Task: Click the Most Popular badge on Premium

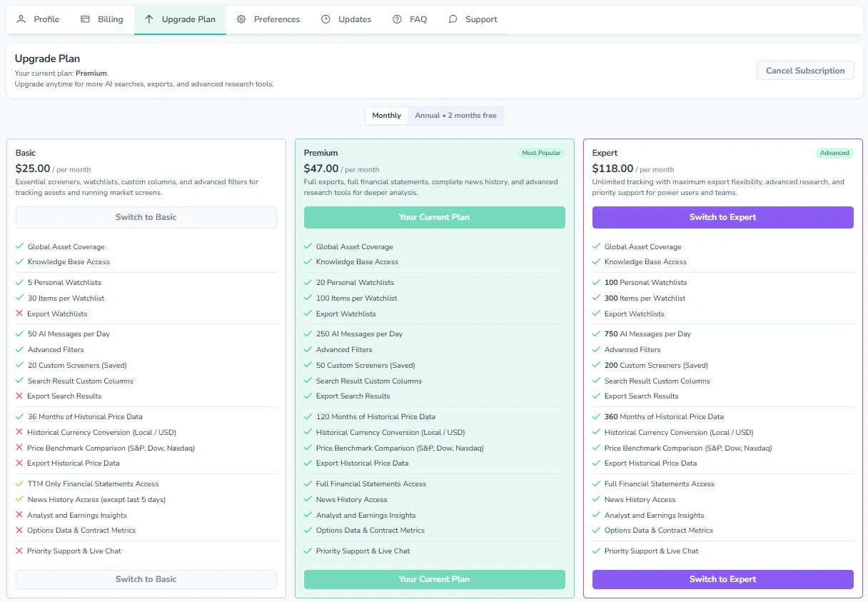Action: click(x=541, y=152)
